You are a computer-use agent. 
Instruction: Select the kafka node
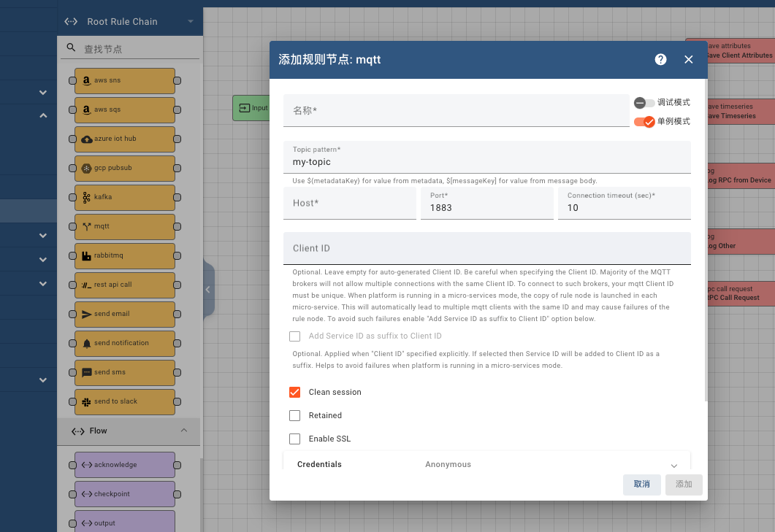coord(124,197)
